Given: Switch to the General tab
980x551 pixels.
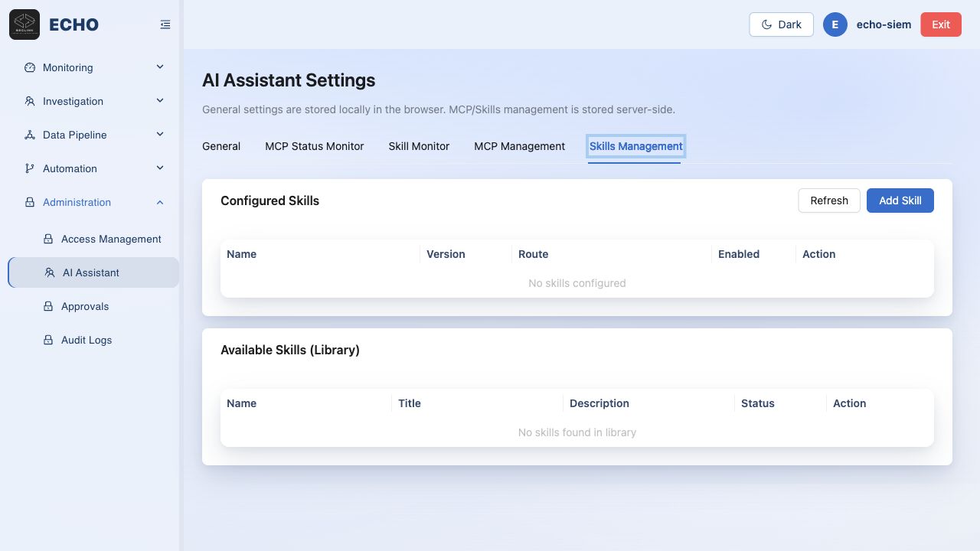Looking at the screenshot, I should (x=221, y=146).
